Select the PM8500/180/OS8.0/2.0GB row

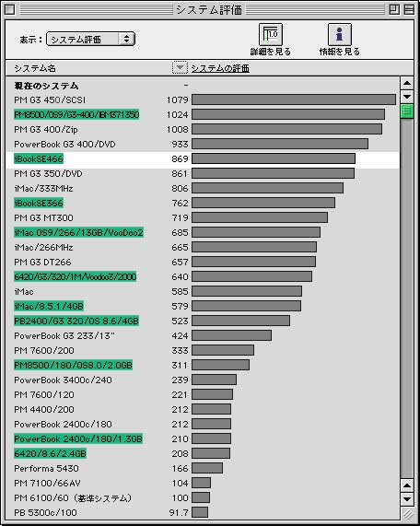203,365
